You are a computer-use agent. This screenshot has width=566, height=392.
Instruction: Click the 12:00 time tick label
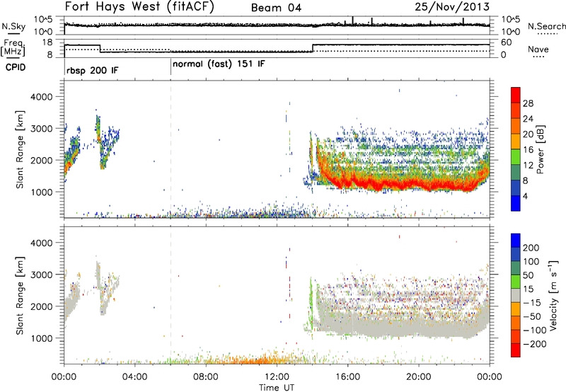[277, 377]
